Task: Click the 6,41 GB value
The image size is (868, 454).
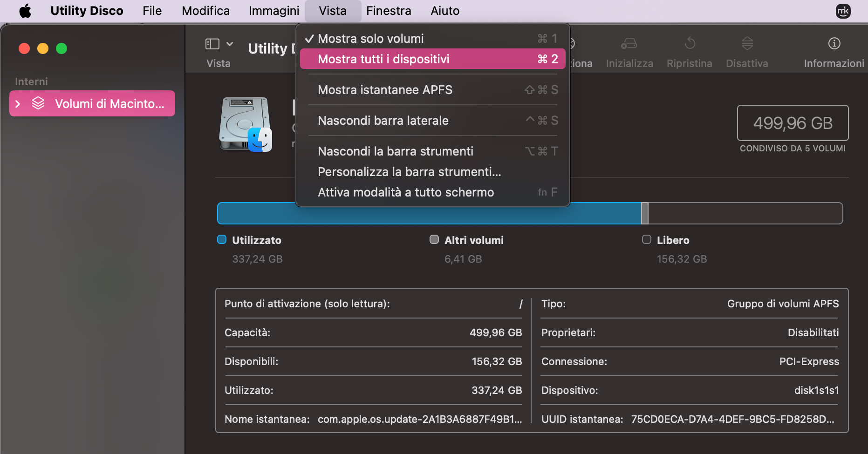Action: (x=463, y=259)
